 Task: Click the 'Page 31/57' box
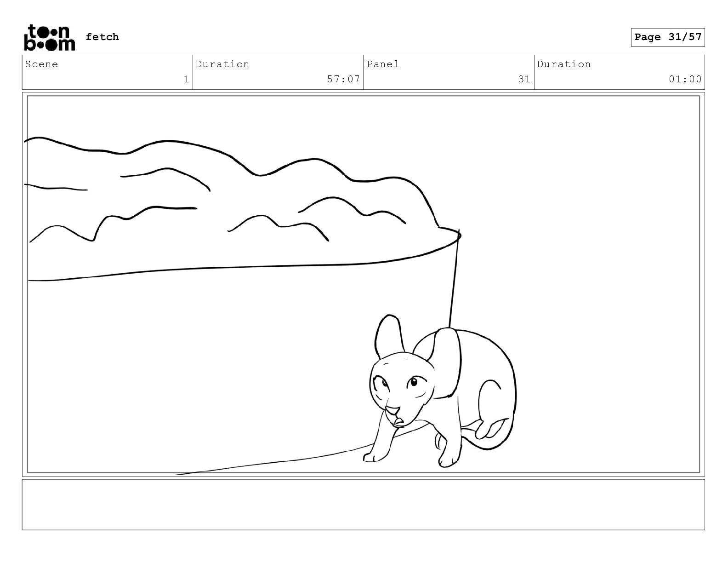tap(668, 37)
